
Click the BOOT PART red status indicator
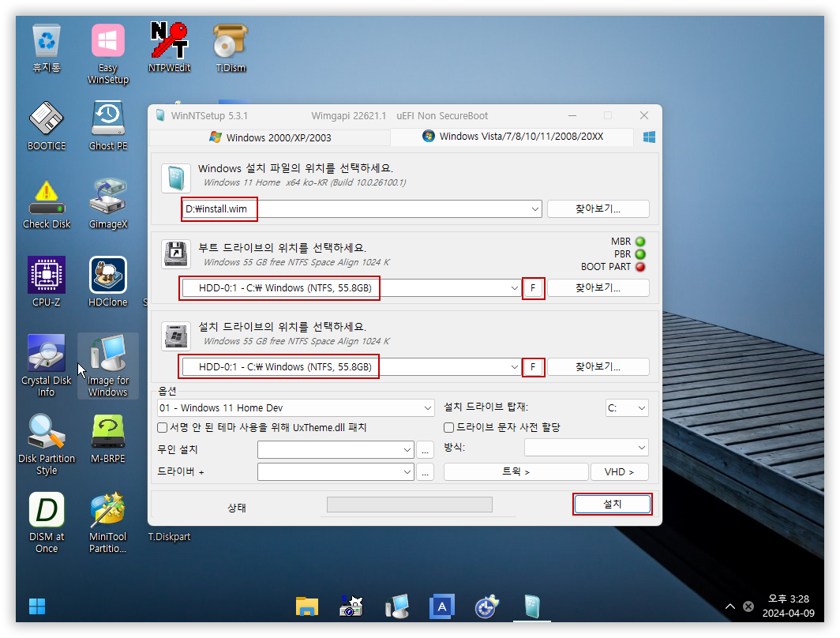(640, 267)
